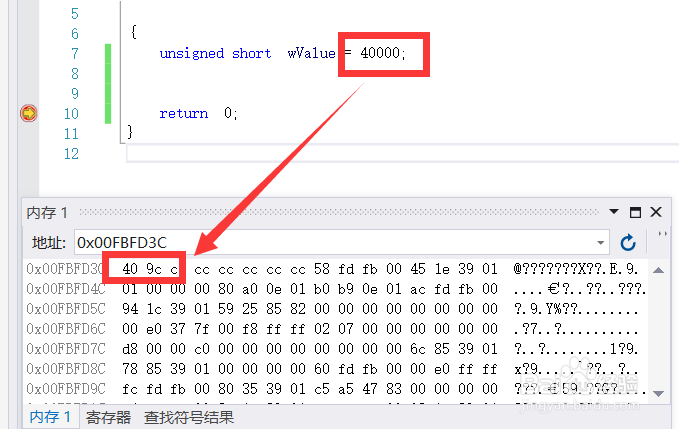Close the Memory 1 panel
This screenshot has width=679, height=429.
pyautogui.click(x=656, y=212)
